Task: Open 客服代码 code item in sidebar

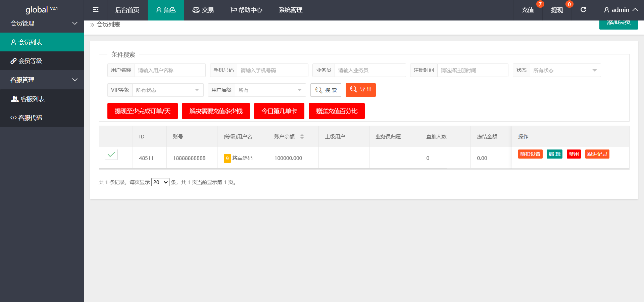Action: tap(30, 118)
